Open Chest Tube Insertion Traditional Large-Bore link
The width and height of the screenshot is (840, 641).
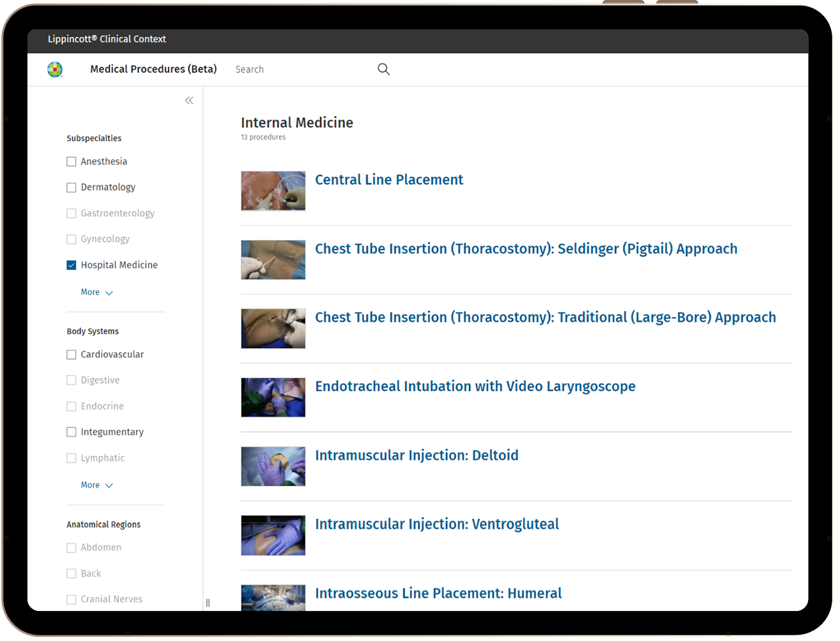[x=545, y=317]
